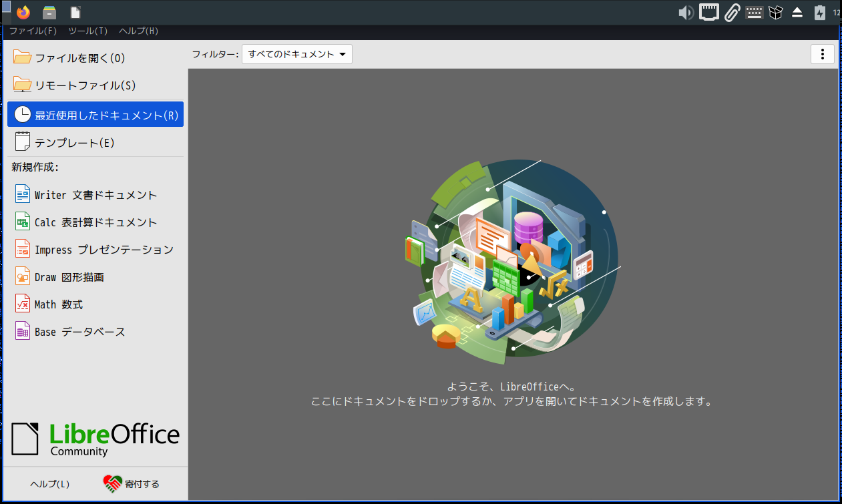Create a new Draw 図形描画
The height and width of the screenshot is (504, 842).
pyautogui.click(x=95, y=277)
